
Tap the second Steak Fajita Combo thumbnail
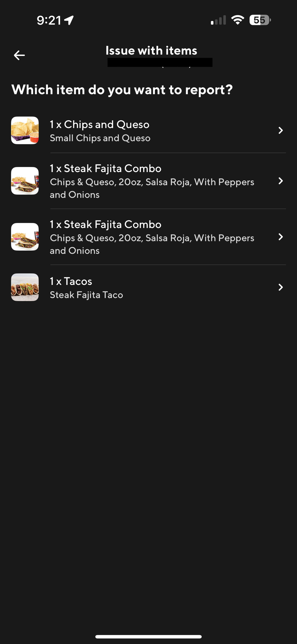tap(25, 237)
